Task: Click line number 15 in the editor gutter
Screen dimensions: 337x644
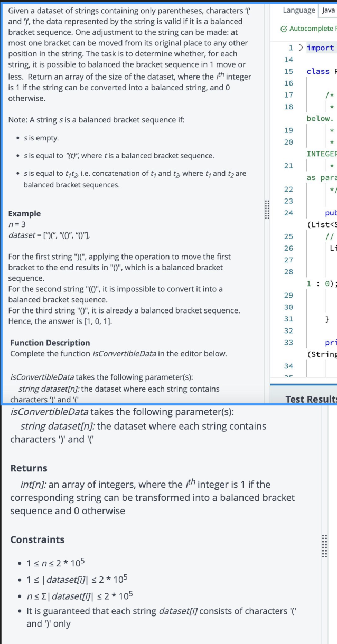Action: [288, 71]
